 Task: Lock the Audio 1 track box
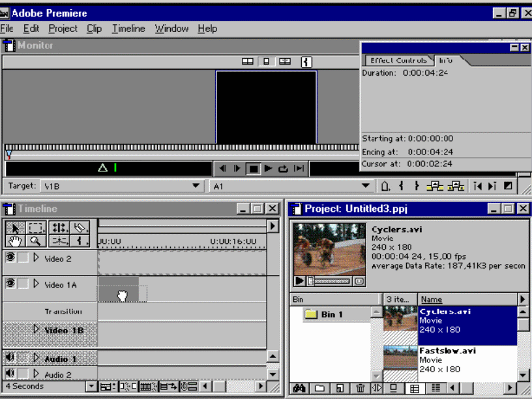click(23, 357)
